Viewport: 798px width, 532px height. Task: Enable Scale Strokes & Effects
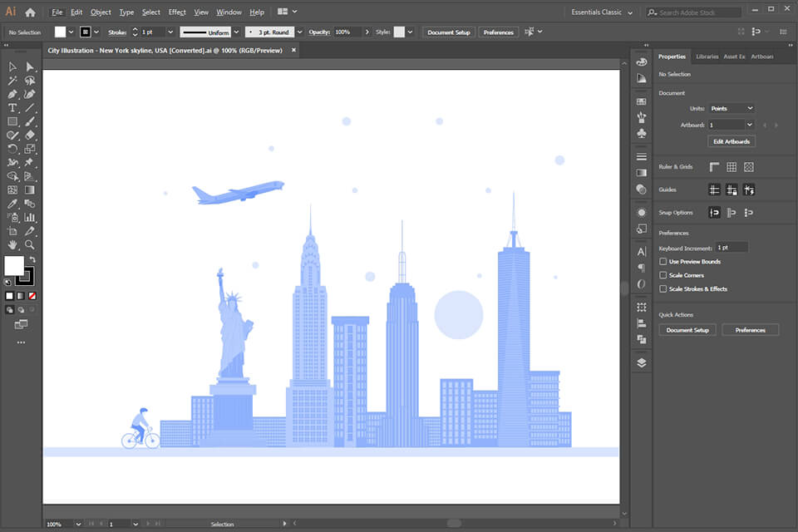click(x=663, y=288)
